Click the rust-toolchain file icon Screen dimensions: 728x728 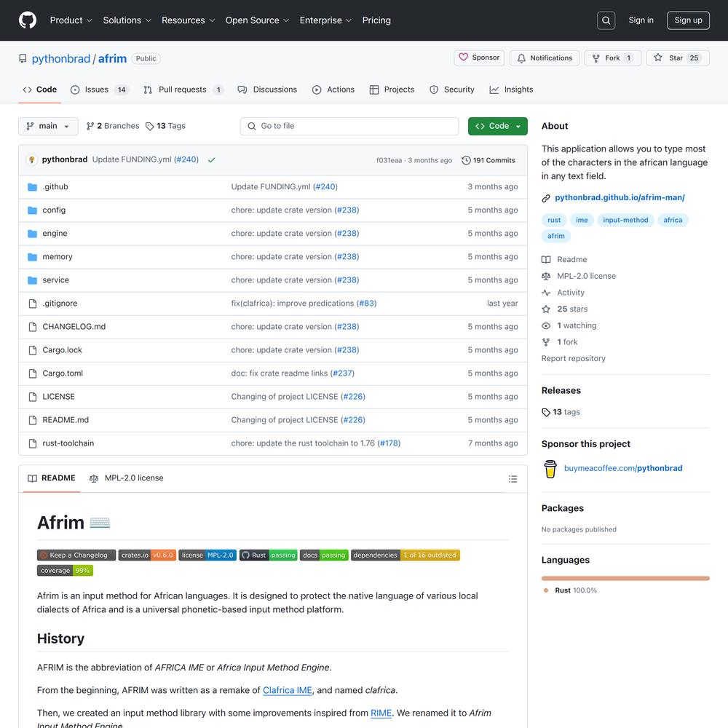coord(33,443)
